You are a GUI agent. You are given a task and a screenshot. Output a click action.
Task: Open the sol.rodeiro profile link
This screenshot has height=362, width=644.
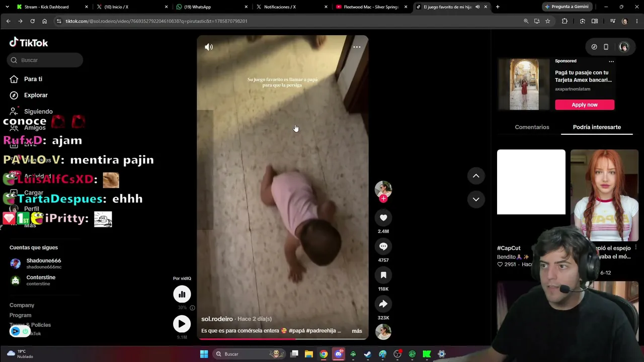(x=217, y=319)
